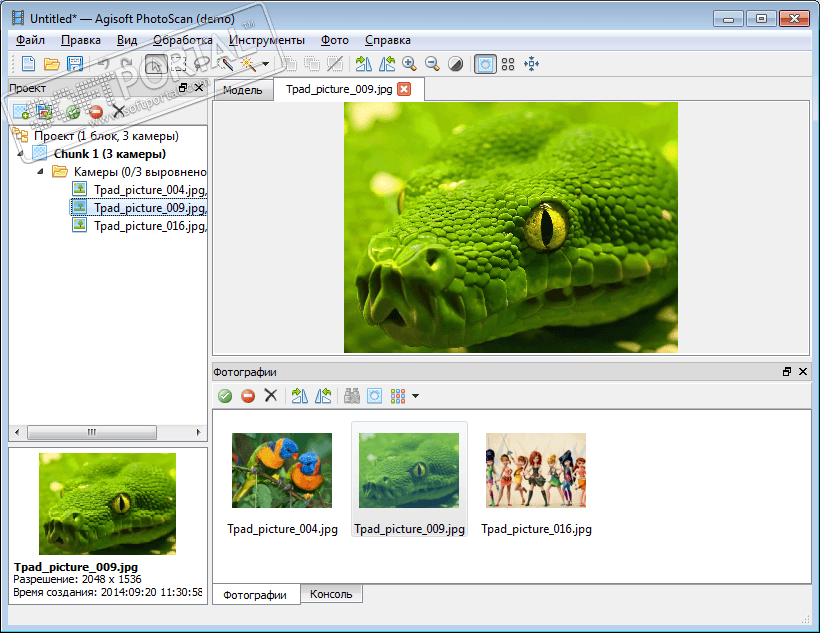The image size is (820, 633).
Task: Enable cameras via Фотографии green check
Action: pos(225,396)
